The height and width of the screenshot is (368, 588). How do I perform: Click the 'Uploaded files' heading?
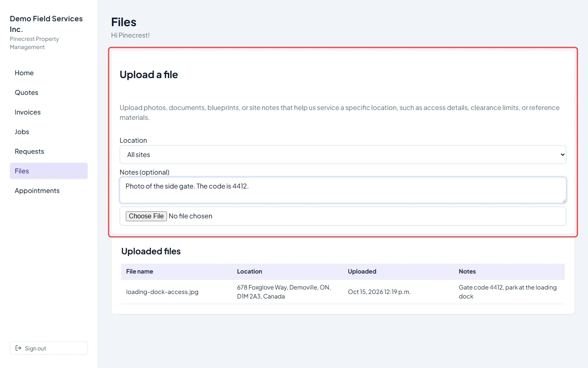coord(151,251)
